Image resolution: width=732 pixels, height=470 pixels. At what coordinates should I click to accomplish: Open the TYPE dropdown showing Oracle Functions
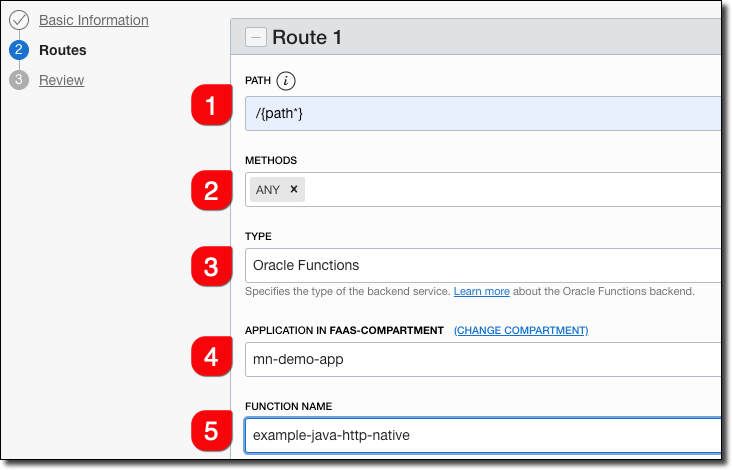tap(480, 265)
